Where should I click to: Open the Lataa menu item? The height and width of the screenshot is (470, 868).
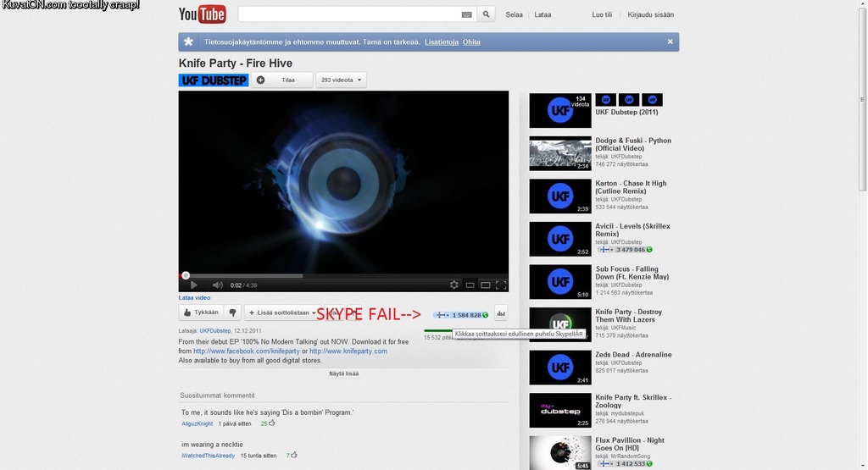click(x=542, y=14)
